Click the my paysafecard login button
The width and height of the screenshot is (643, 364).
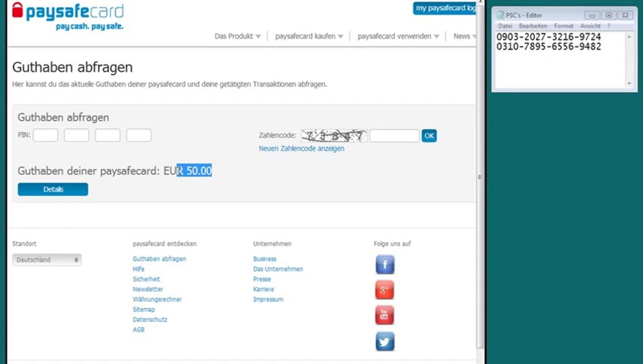(445, 8)
